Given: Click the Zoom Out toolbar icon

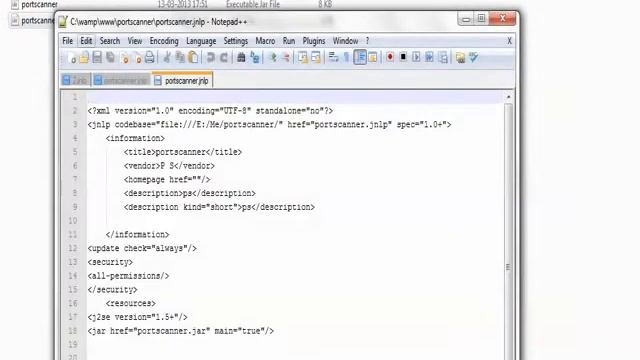Looking at the screenshot, I should (286, 58).
